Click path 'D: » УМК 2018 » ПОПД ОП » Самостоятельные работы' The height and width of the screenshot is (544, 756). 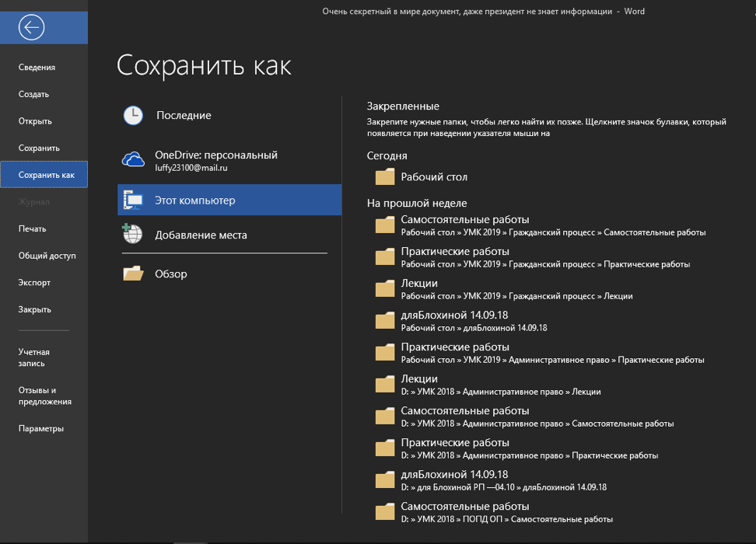click(507, 519)
